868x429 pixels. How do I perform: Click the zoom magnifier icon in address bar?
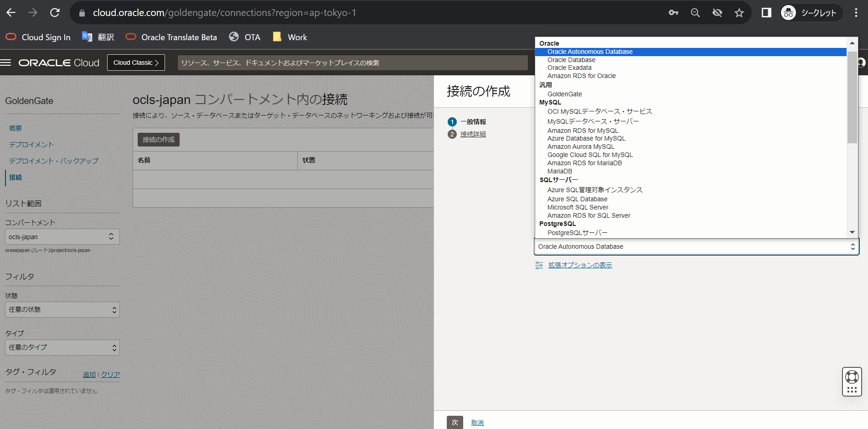(x=695, y=13)
